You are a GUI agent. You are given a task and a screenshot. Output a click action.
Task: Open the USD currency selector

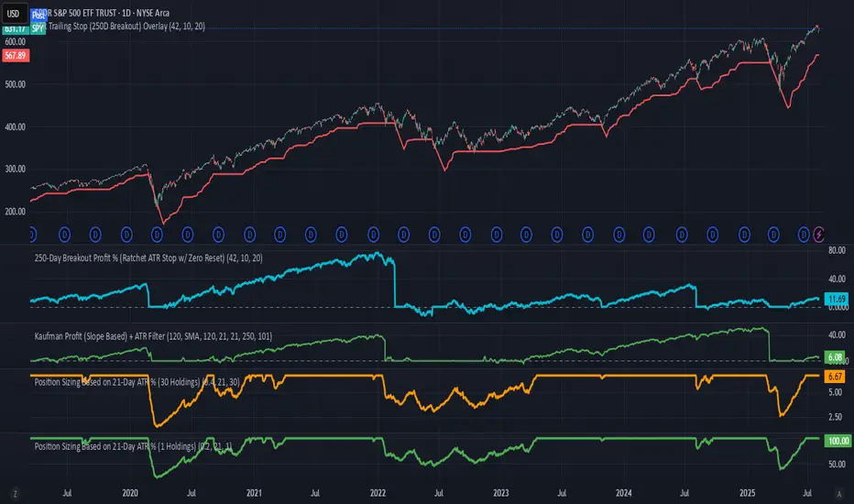[13, 14]
